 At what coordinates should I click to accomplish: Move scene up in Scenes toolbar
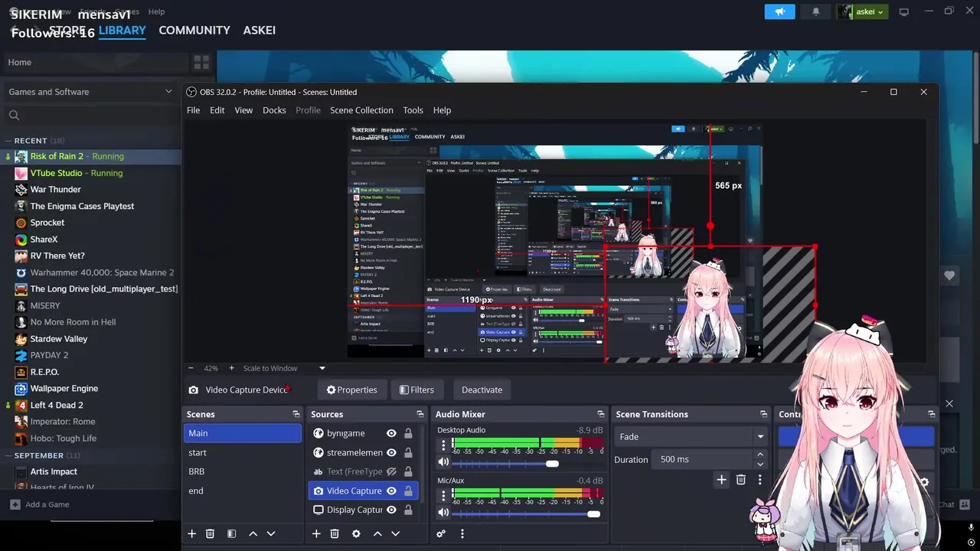pos(253,533)
